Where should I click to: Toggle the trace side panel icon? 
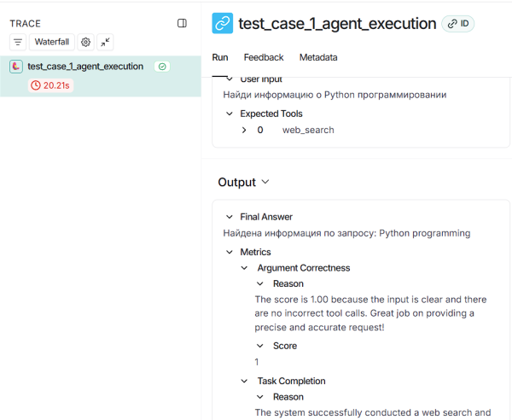coord(182,23)
